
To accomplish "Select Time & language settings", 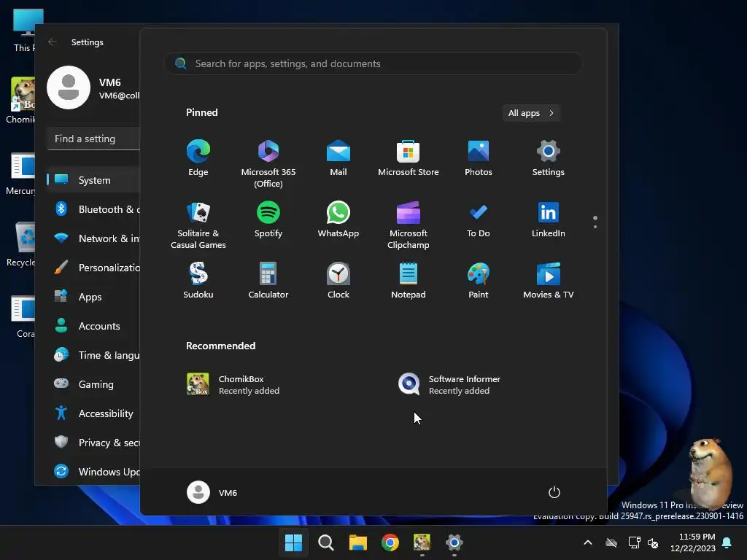I will [93, 355].
